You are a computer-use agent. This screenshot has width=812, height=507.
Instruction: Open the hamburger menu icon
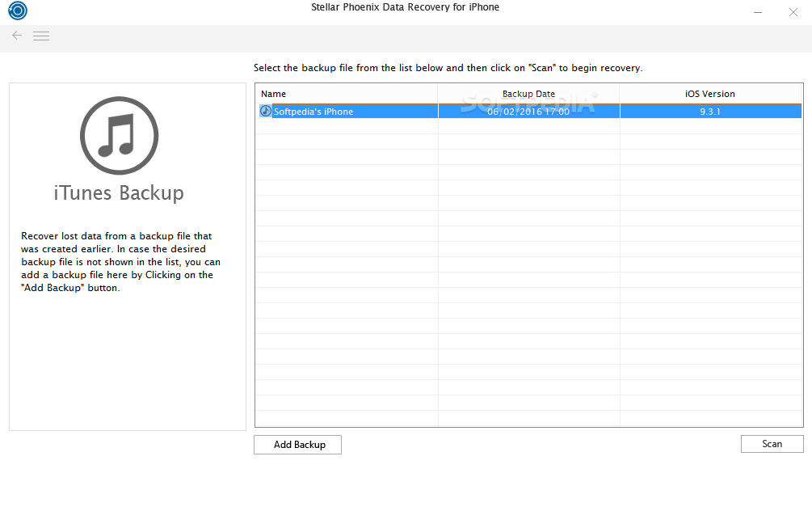tap(41, 36)
